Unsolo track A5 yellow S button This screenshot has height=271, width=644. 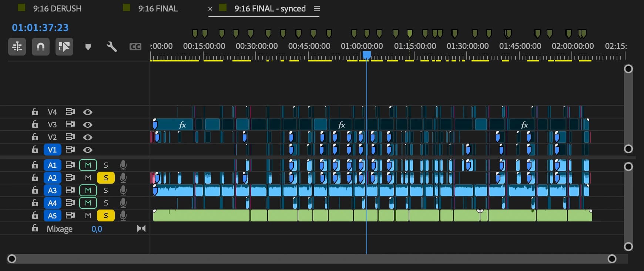pos(106,215)
